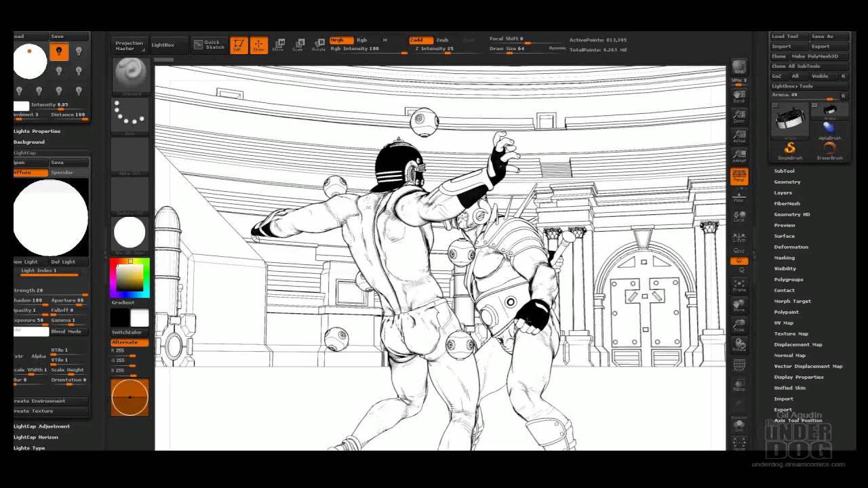Open the Projection Master menu

tap(129, 45)
